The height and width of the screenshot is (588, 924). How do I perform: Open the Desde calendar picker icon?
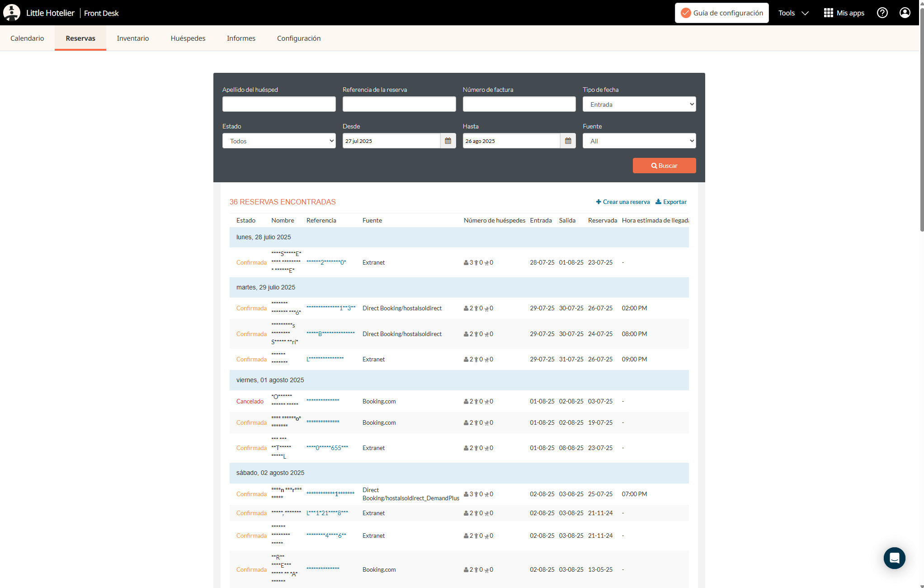point(448,141)
